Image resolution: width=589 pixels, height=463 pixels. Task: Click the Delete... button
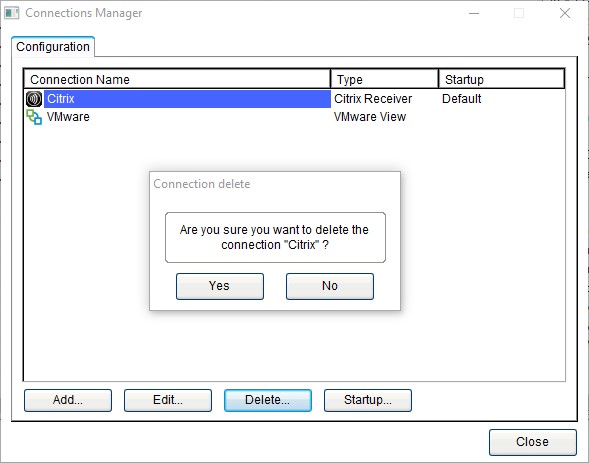point(268,400)
